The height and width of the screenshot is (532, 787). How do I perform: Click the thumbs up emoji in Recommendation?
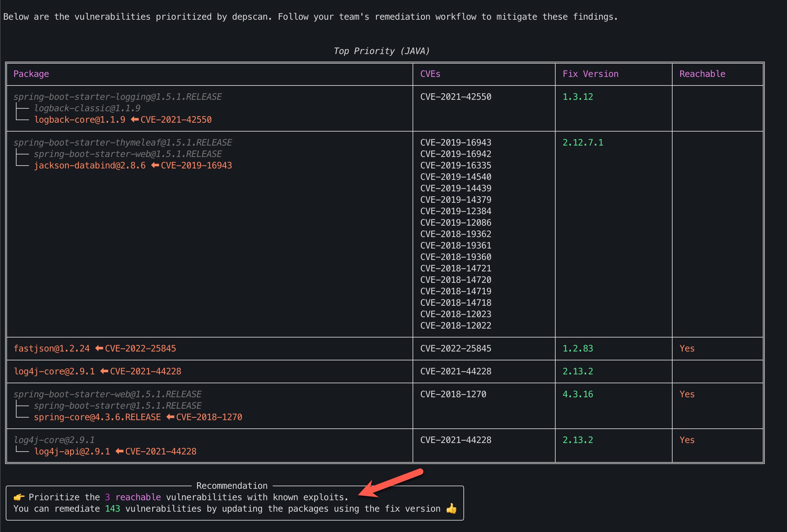tap(451, 508)
